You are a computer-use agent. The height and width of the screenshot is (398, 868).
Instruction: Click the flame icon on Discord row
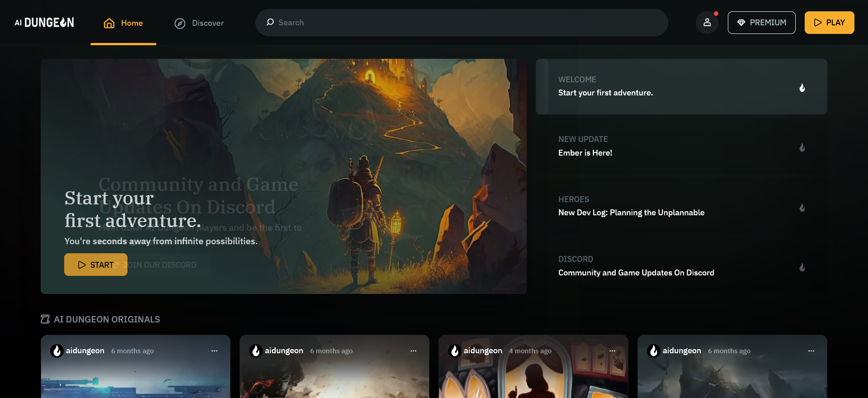802,267
